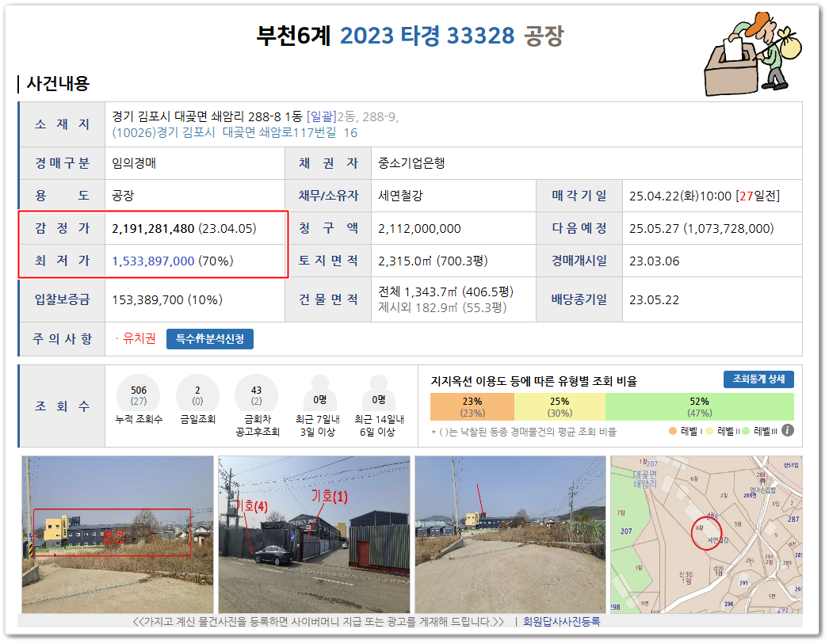Screen dimensions: 829x644
Task: Select the debtor name 세연철강
Action: [400, 196]
